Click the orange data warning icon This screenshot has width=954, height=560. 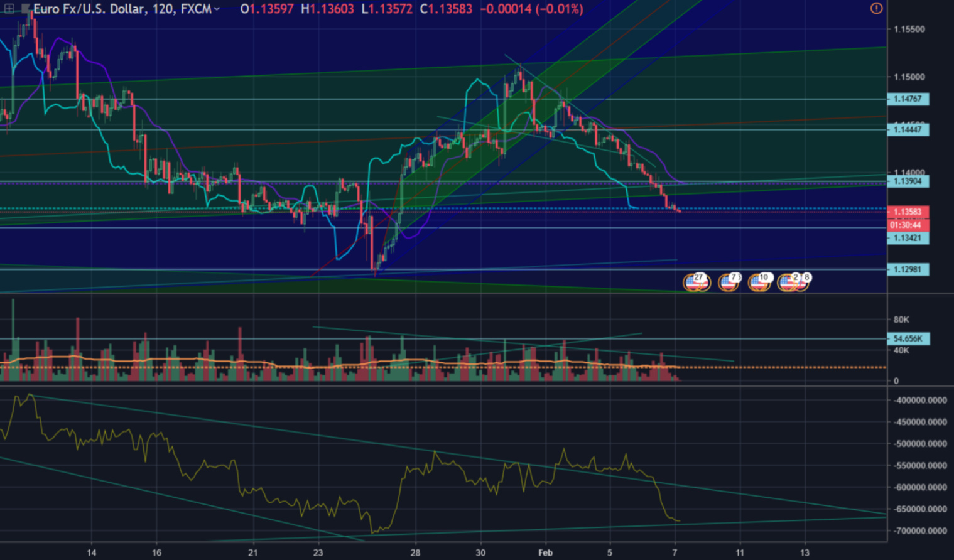coord(876,9)
